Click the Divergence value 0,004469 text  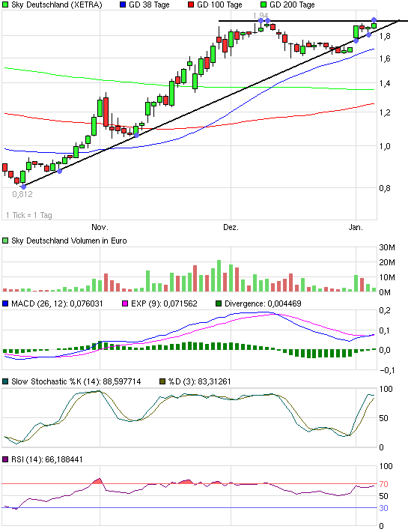pos(284,303)
